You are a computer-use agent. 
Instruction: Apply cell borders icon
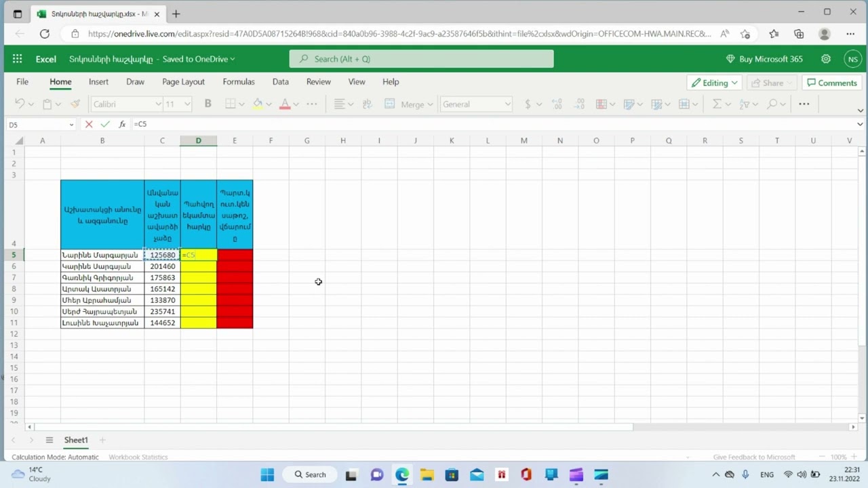230,104
